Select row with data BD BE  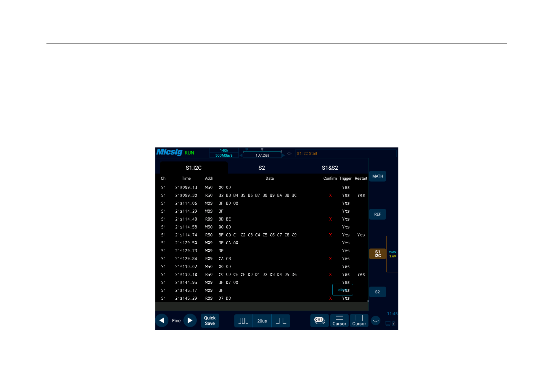point(262,219)
